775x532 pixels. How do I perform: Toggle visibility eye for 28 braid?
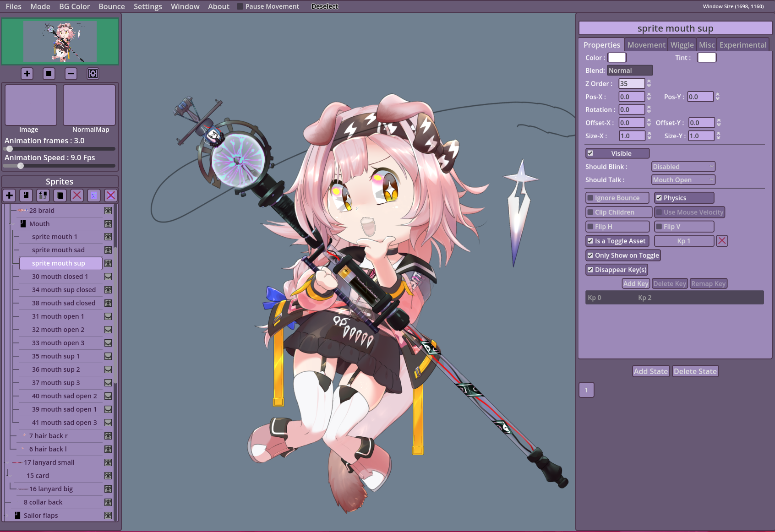(x=108, y=211)
